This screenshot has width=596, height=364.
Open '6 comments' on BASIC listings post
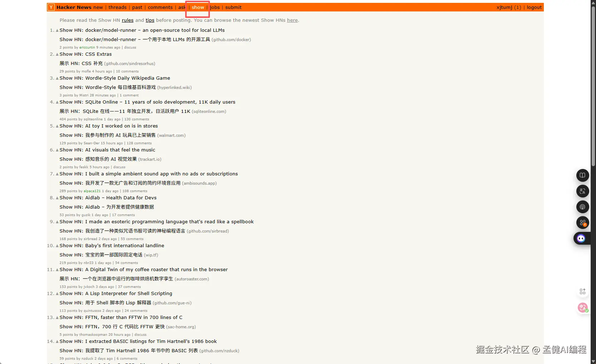click(x=127, y=359)
